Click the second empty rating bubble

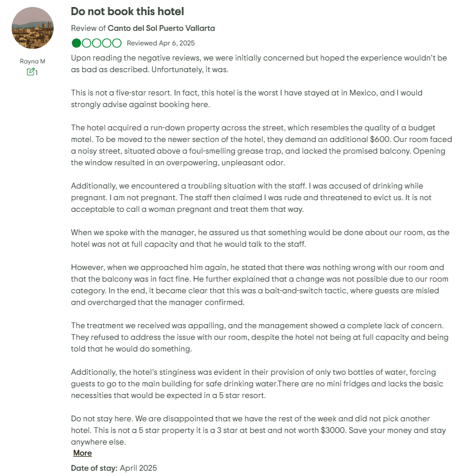click(x=87, y=43)
